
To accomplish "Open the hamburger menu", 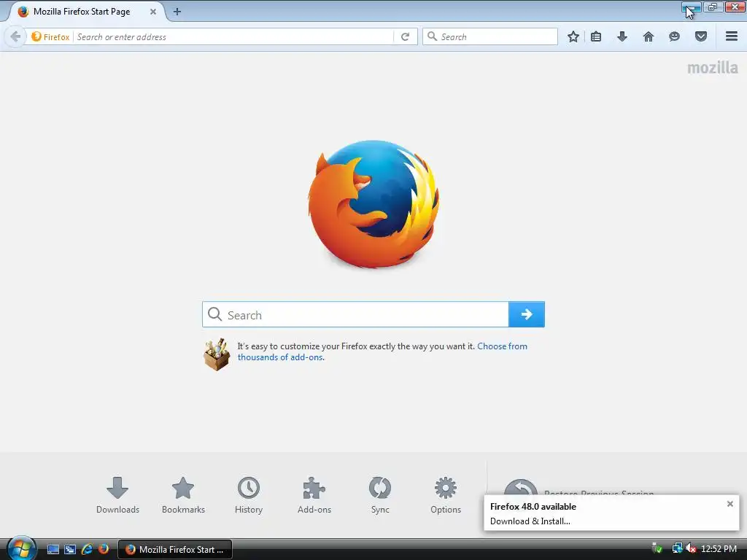I will pos(732,36).
